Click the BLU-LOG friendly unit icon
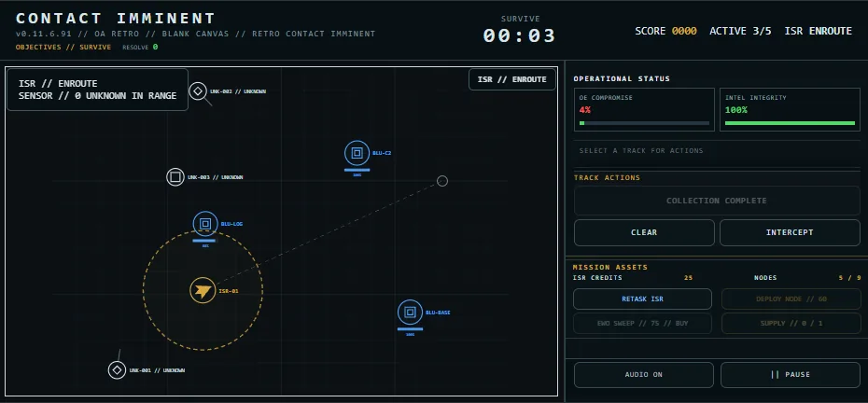The image size is (868, 403). (x=205, y=224)
